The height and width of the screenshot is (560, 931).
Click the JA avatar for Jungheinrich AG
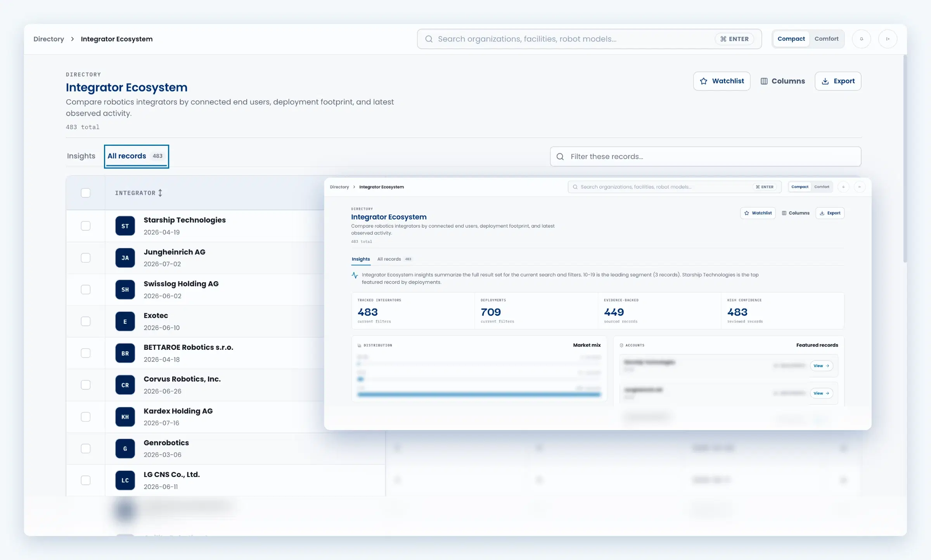pyautogui.click(x=125, y=258)
